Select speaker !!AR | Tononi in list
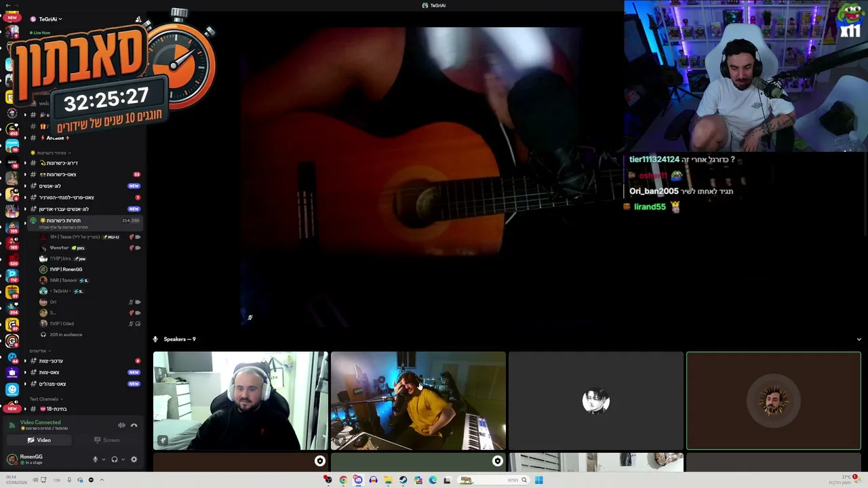 tap(90, 280)
